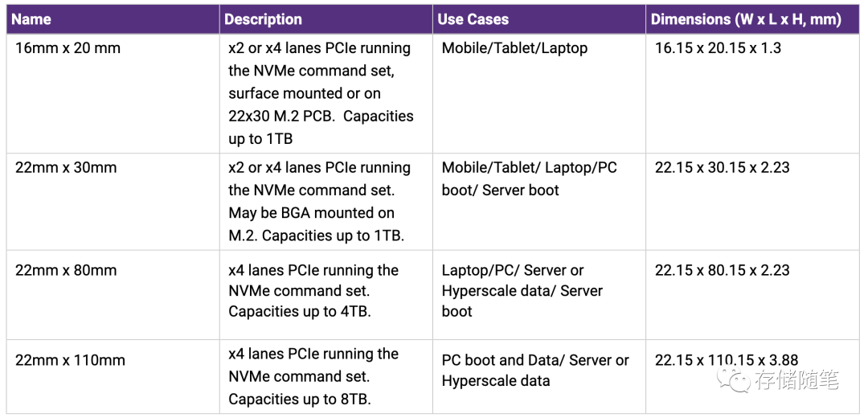The image size is (868, 418).
Task: Click the PC boot and Data use case cell
Action: tap(539, 376)
